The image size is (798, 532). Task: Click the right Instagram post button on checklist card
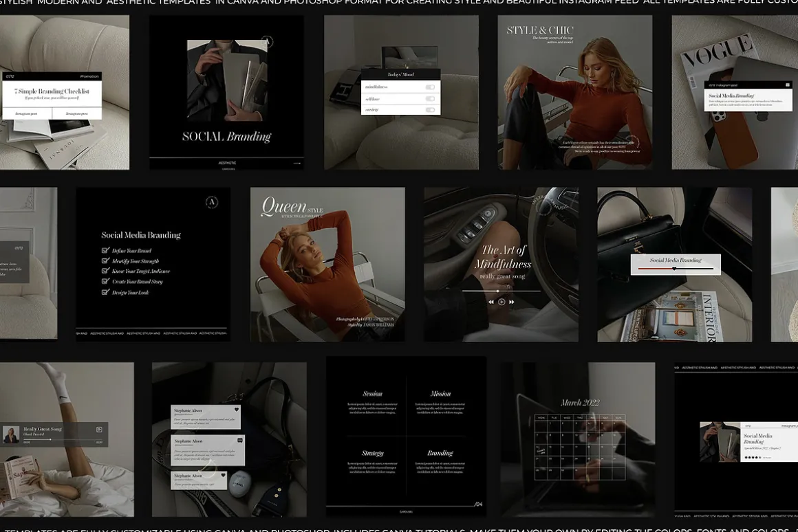click(77, 113)
